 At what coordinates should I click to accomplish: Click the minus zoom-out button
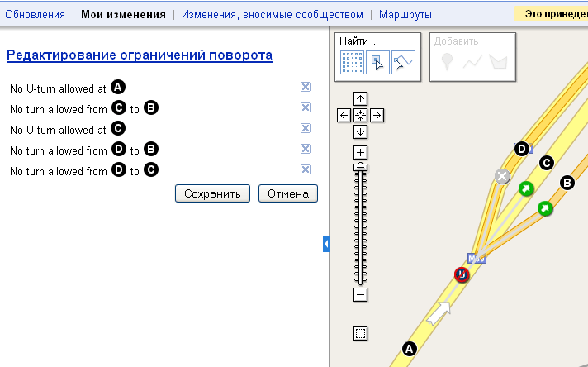tap(360, 294)
